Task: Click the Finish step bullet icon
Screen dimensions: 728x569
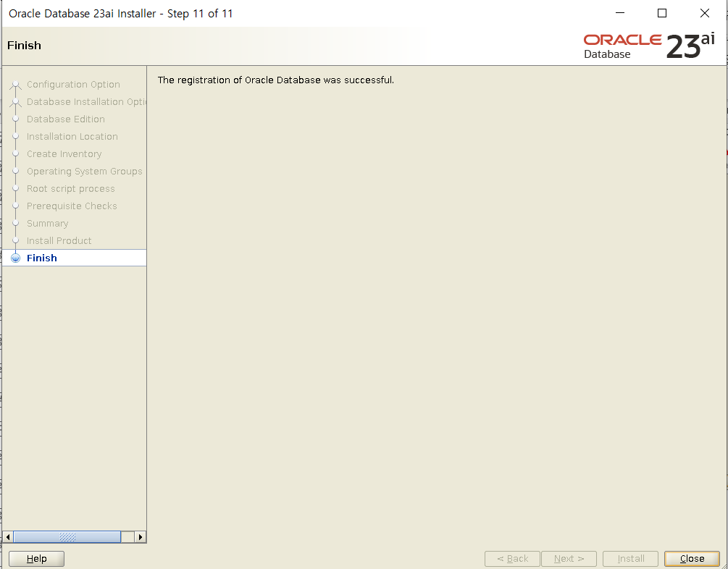Action: [16, 258]
